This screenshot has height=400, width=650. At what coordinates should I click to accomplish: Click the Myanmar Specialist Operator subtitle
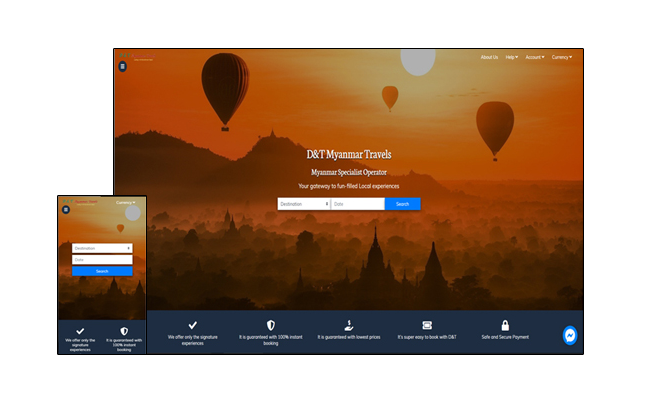(349, 172)
